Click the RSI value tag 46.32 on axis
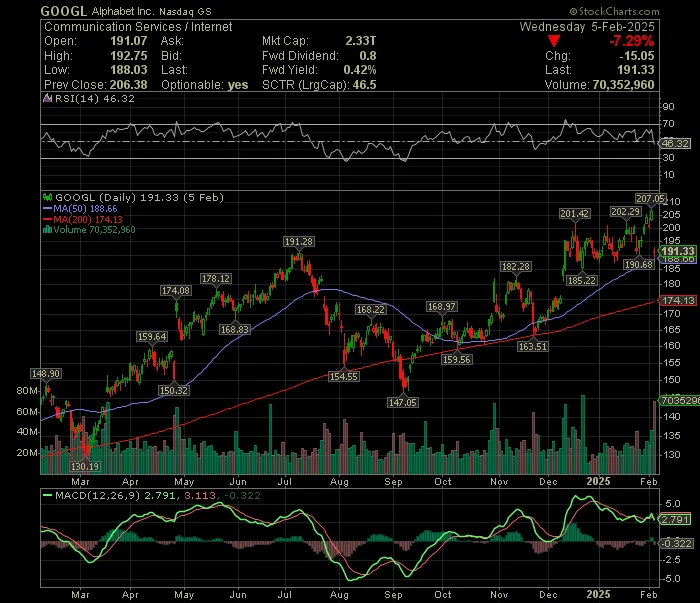This screenshot has height=603, width=700. tap(675, 144)
